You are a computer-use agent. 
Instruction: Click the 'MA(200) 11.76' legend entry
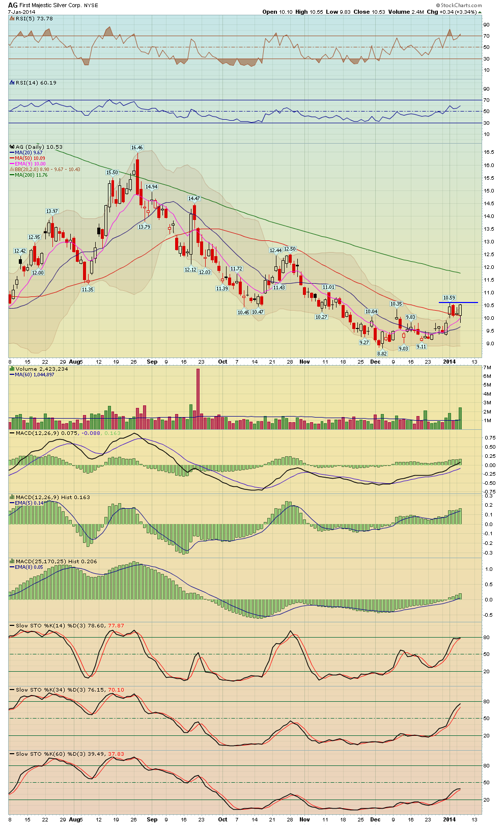click(31, 175)
